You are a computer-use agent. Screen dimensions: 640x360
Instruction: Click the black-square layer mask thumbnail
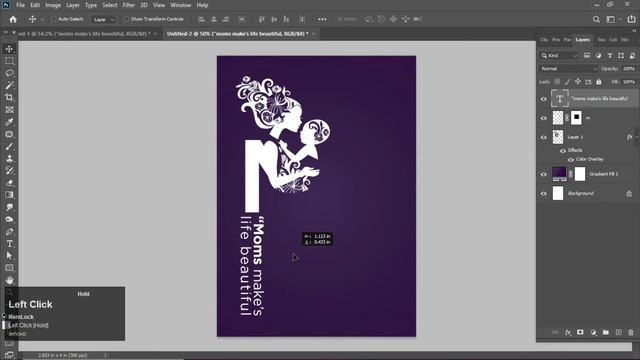576,118
